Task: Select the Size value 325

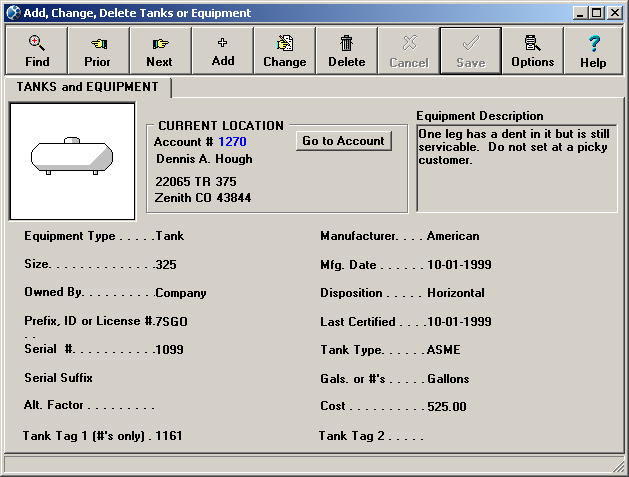Action: click(166, 265)
